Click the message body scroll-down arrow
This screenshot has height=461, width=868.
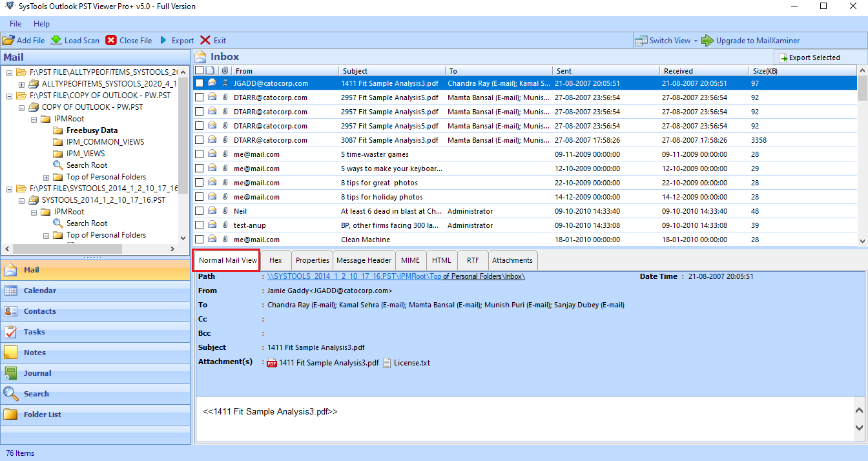click(859, 427)
